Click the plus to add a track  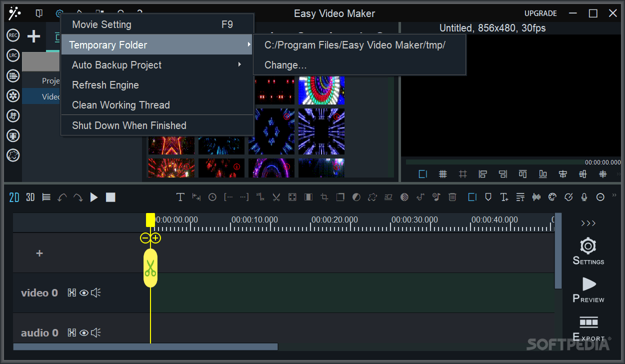point(39,253)
